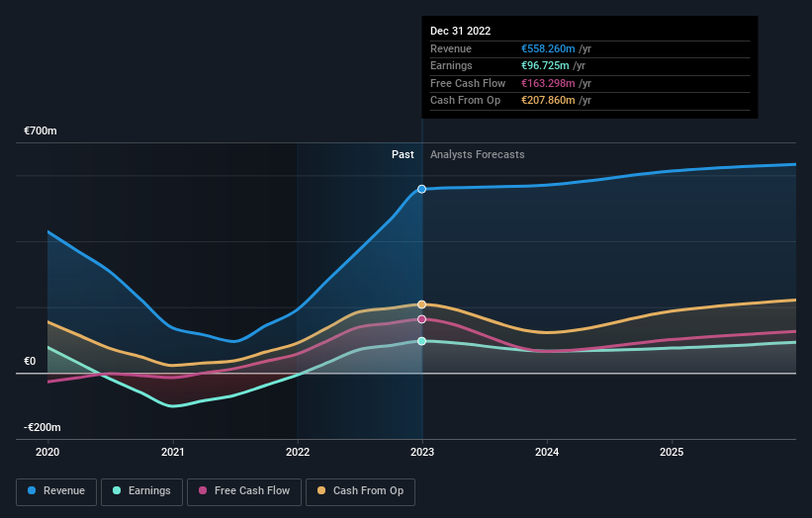This screenshot has width=812, height=518.
Task: Toggle Cash From Op legend button
Action: tap(360, 491)
